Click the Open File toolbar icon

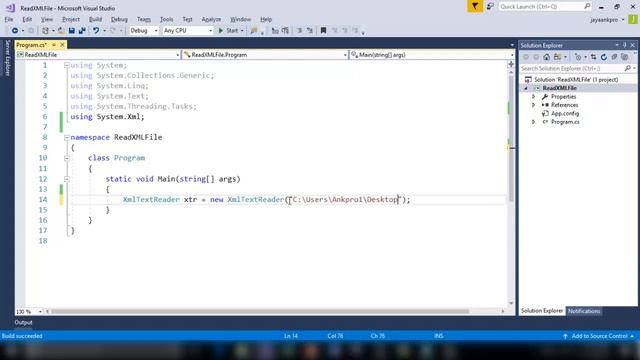[61, 31]
